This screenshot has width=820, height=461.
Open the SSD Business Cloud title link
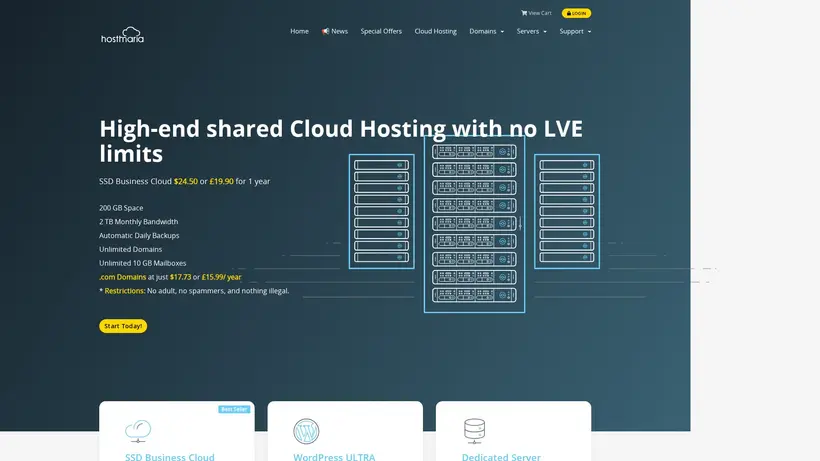point(169,457)
